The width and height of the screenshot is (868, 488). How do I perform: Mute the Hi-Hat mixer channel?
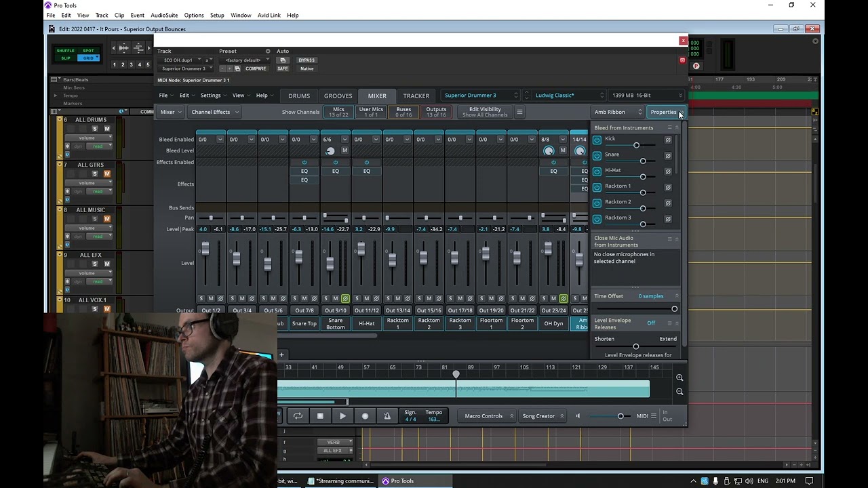click(x=367, y=298)
